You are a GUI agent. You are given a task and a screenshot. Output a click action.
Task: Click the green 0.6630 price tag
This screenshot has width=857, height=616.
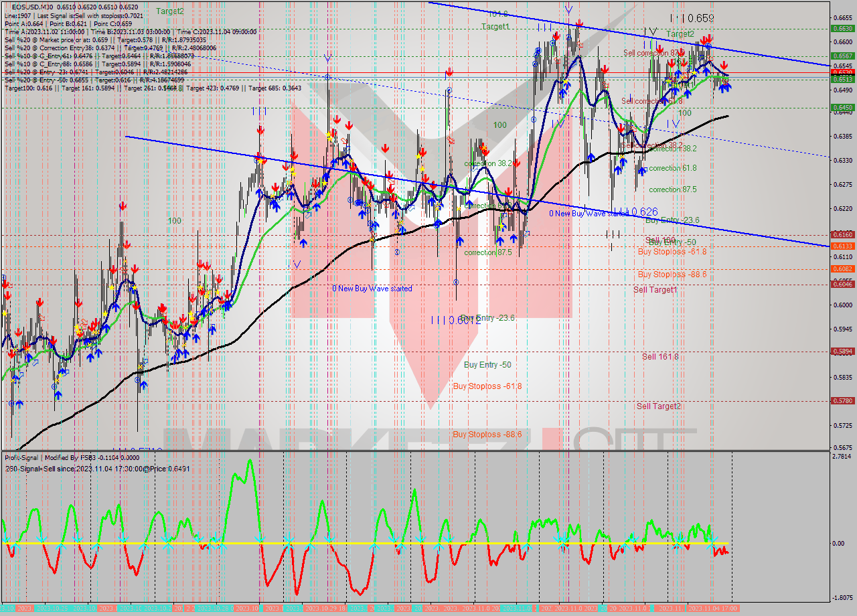click(x=842, y=29)
